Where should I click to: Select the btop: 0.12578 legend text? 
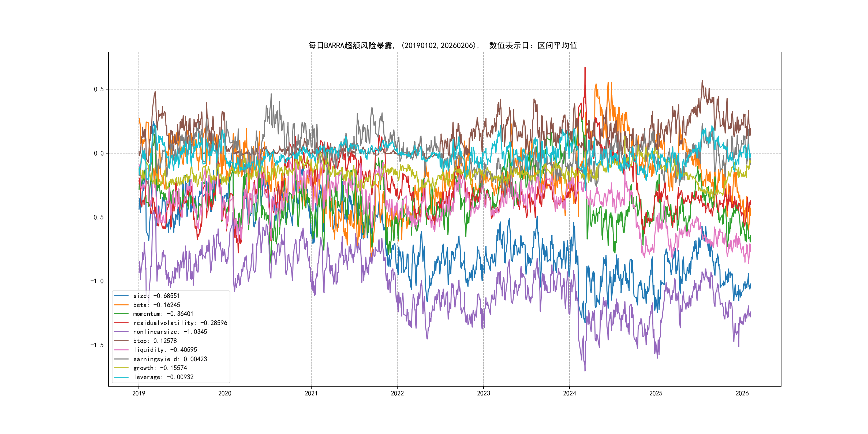coord(155,341)
